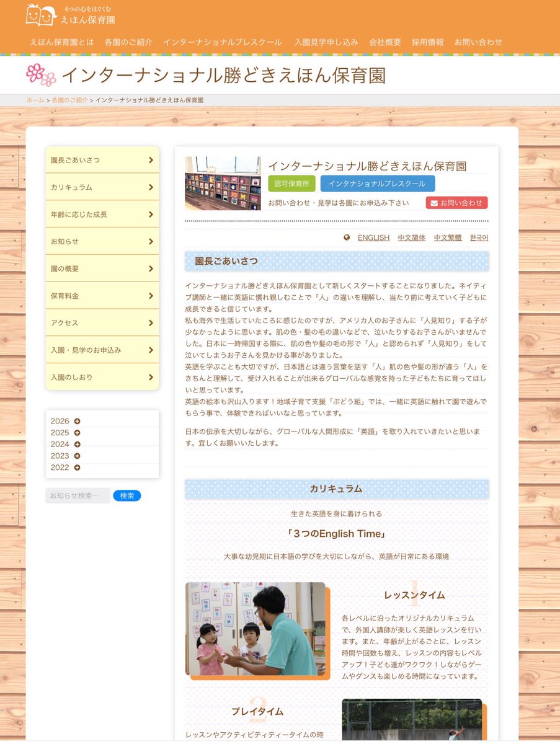Open 入園・見学のお申込み sidebar item

pos(102,350)
